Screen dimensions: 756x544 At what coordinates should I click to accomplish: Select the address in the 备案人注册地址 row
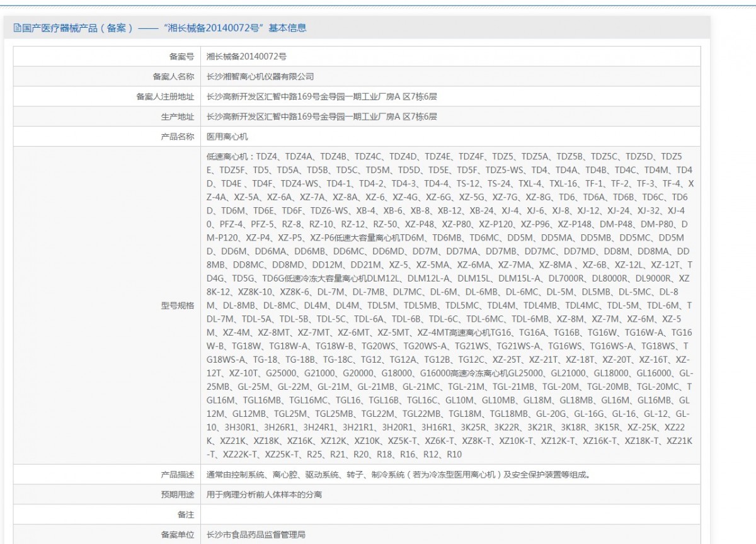(322, 97)
